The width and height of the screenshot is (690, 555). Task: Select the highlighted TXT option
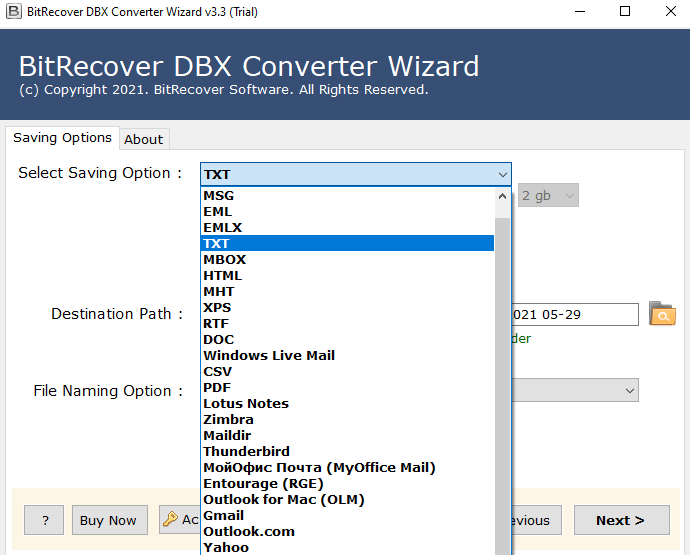tap(347, 243)
